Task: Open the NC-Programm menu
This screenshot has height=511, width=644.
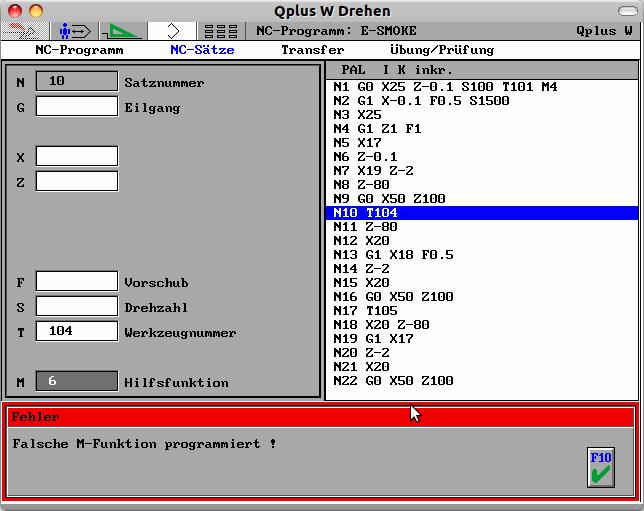Action: coord(79,50)
